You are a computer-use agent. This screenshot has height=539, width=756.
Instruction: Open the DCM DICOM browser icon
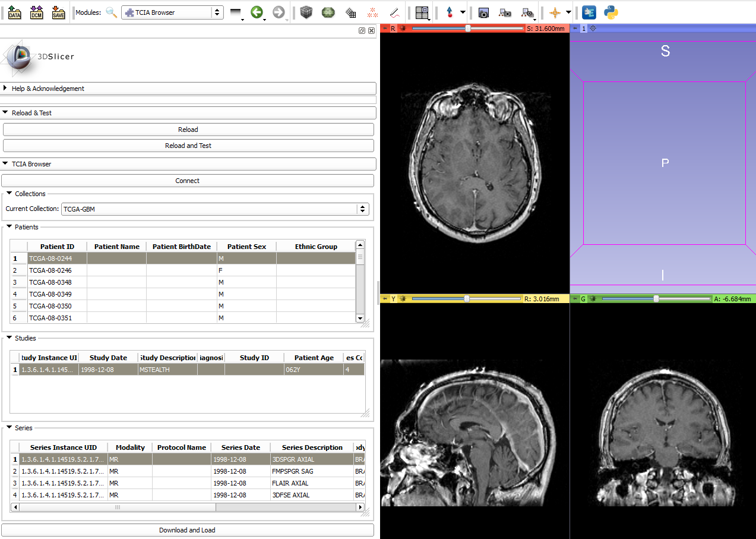[x=36, y=12]
